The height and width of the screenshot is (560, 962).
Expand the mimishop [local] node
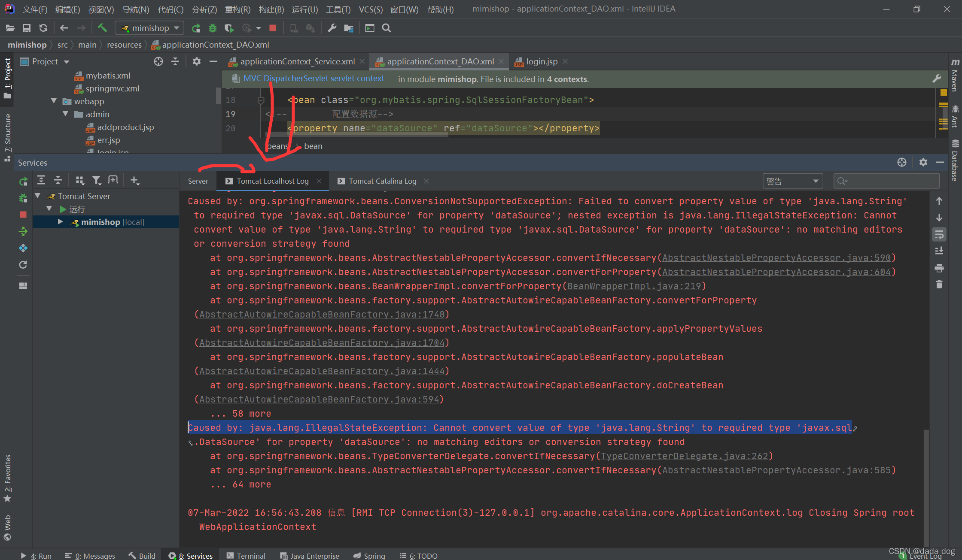(x=60, y=222)
